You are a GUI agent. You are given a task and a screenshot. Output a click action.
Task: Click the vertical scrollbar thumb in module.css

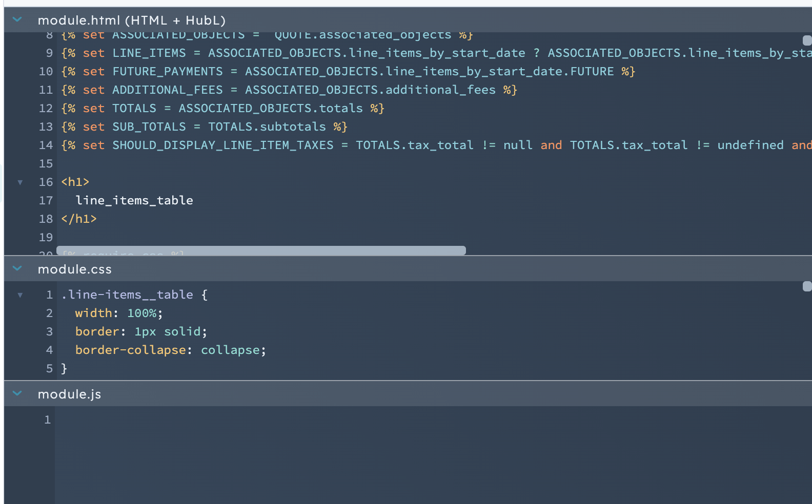(807, 286)
